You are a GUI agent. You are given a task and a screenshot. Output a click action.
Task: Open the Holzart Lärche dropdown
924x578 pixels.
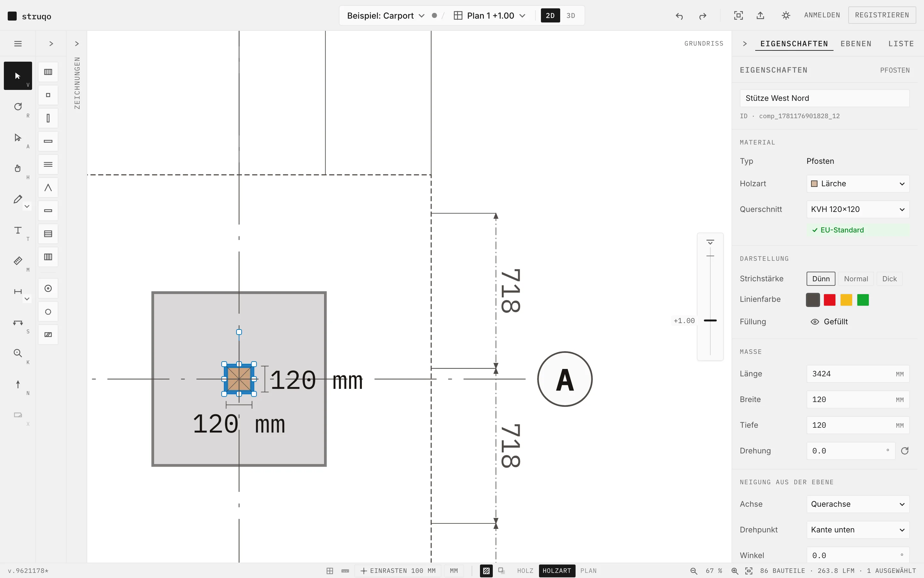(858, 183)
